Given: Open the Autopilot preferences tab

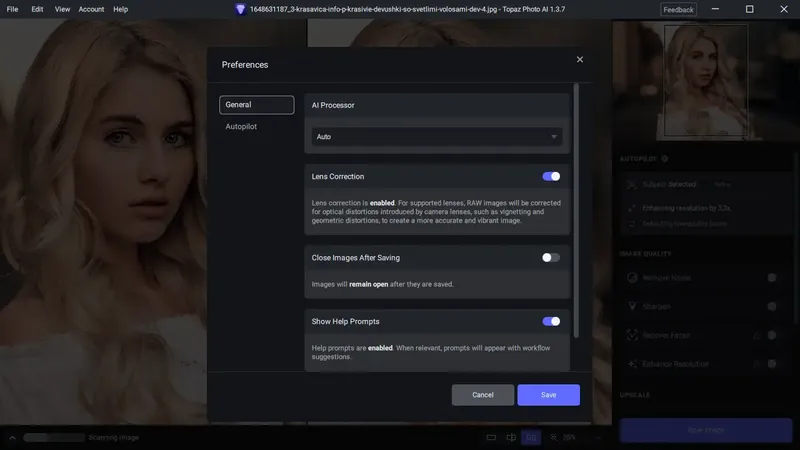Looking at the screenshot, I should [241, 127].
